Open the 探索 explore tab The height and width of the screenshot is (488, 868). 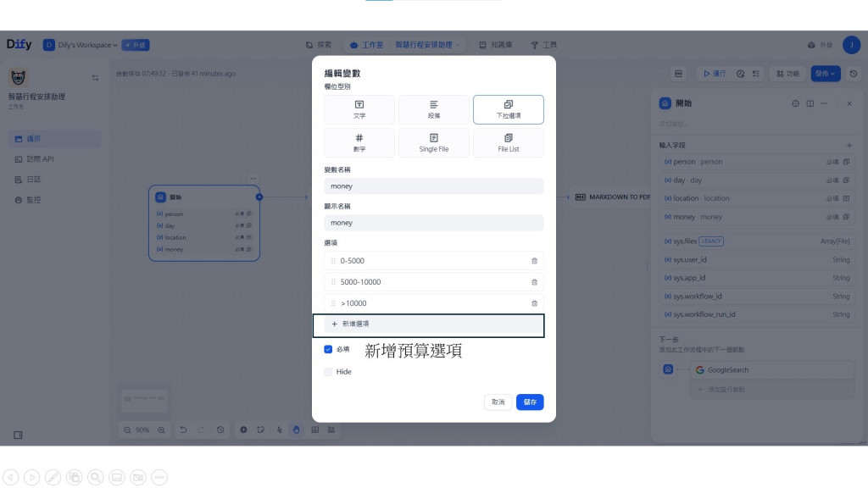319,45
